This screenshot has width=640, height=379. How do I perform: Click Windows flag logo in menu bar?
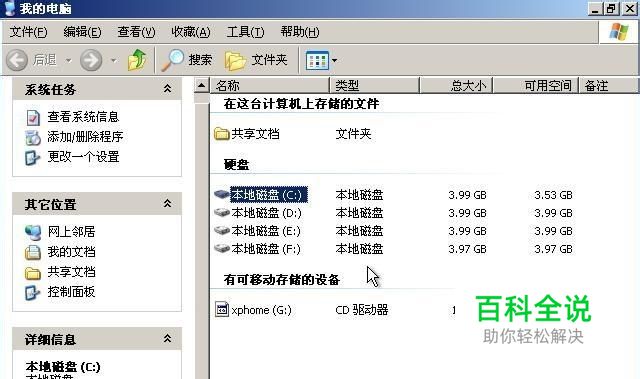[x=619, y=31]
